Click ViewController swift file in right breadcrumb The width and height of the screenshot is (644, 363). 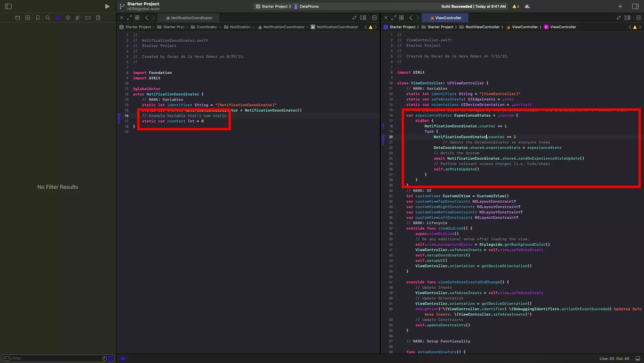[x=522, y=27]
